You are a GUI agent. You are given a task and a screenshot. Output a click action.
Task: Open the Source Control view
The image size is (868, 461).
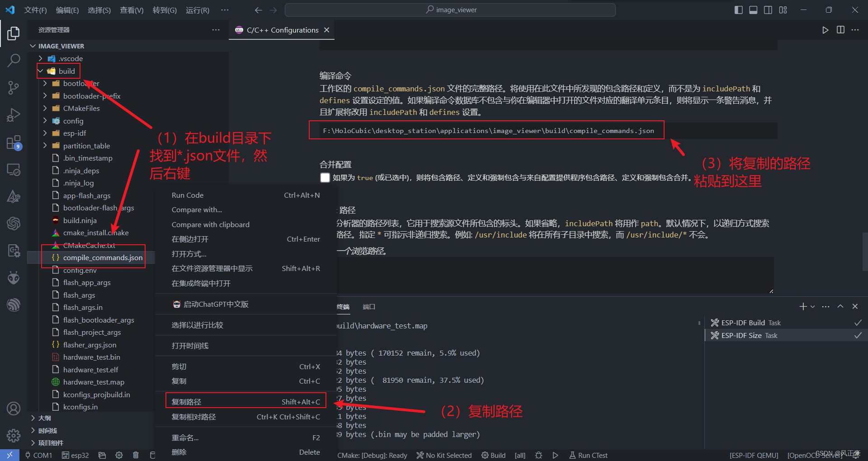click(14, 87)
